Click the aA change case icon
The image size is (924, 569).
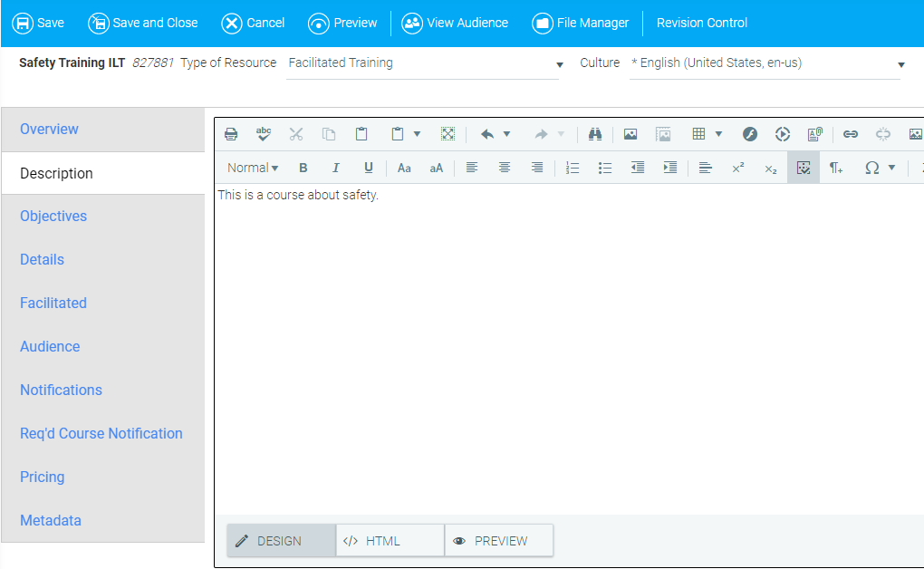tap(436, 168)
